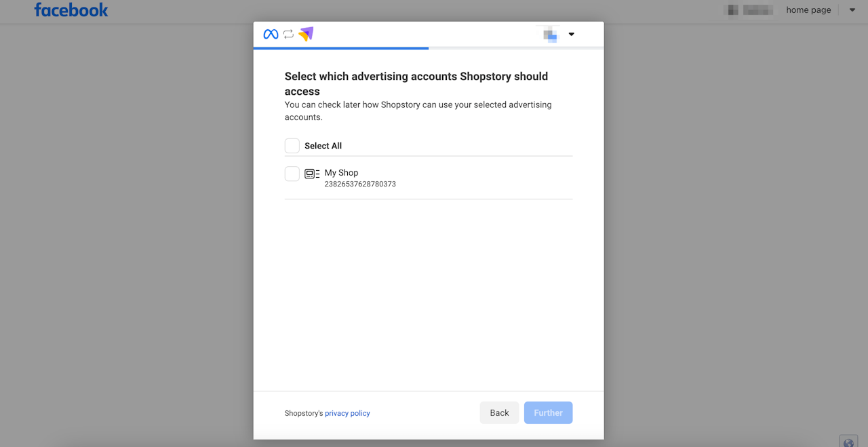Click the globe icon at the bottom corner

point(848,442)
